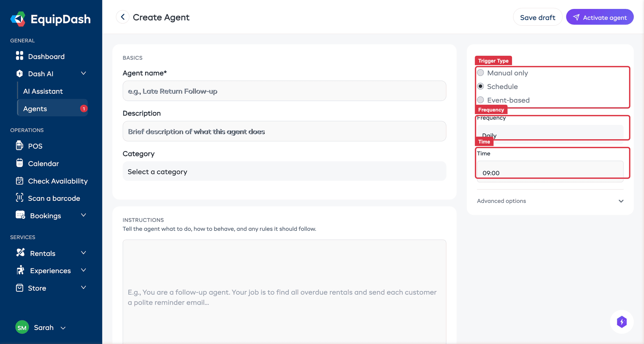
Task: Open Calendar using its sidebar icon
Action: 20,163
